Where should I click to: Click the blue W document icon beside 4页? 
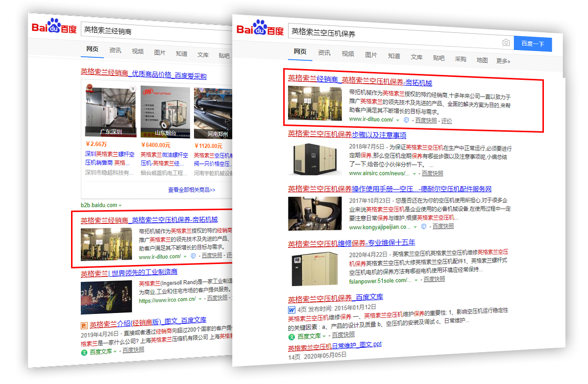coord(292,310)
